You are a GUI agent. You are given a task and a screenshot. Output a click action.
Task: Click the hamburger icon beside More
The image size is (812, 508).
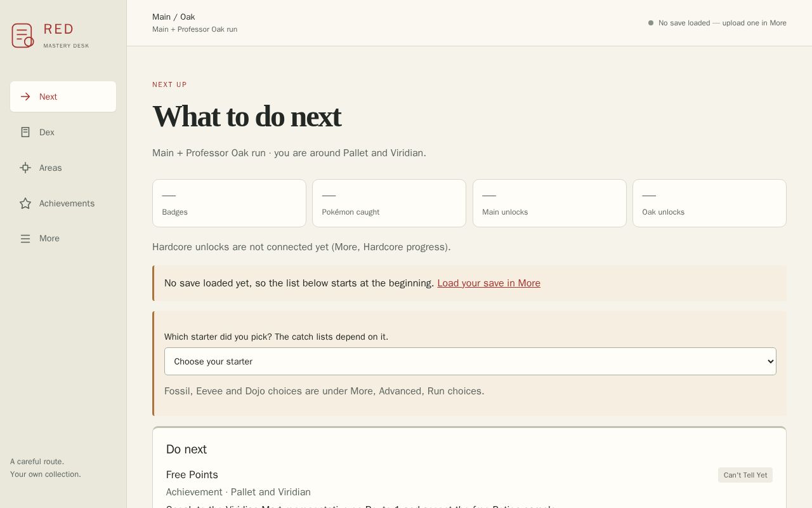pos(25,239)
